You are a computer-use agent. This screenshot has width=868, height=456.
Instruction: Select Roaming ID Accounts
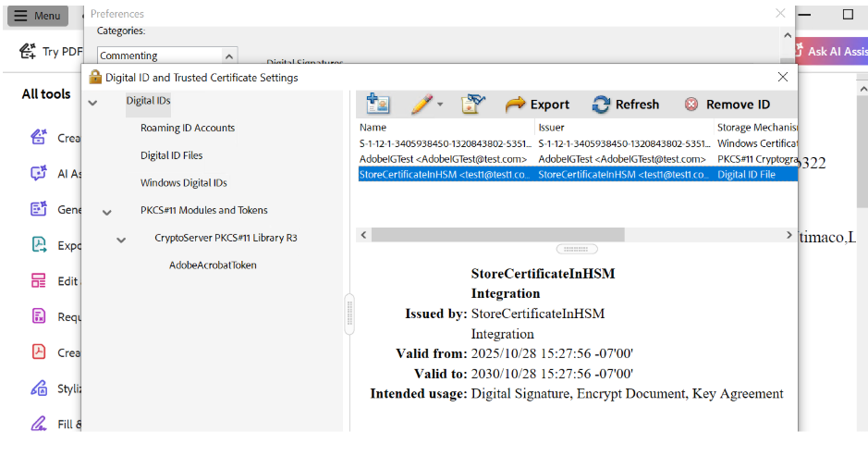[188, 128]
